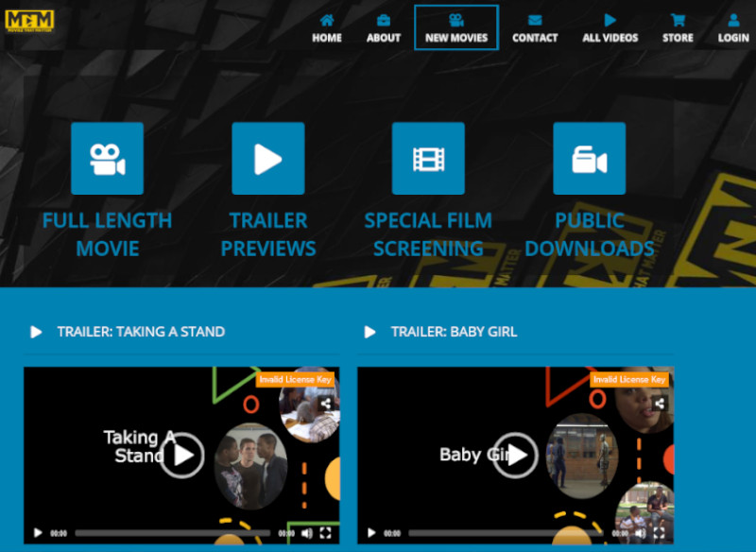
Task: Open the New Movies menu item
Action: point(456,27)
